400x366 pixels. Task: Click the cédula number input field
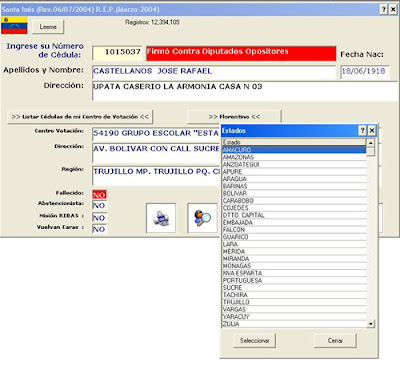click(117, 53)
